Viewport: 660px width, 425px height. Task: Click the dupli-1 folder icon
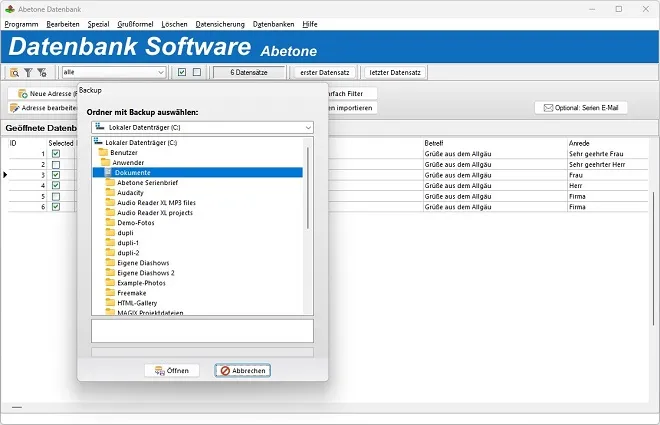110,243
